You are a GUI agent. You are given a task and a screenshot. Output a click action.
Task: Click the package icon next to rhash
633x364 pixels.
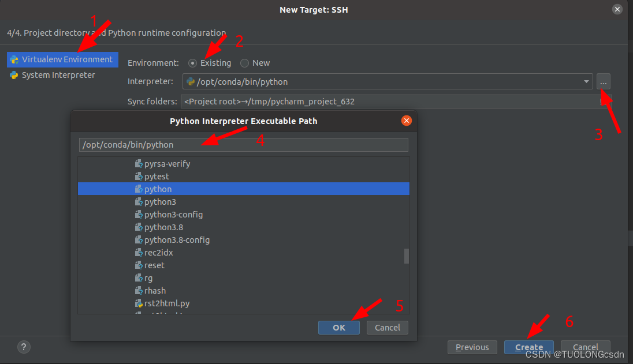(138, 290)
